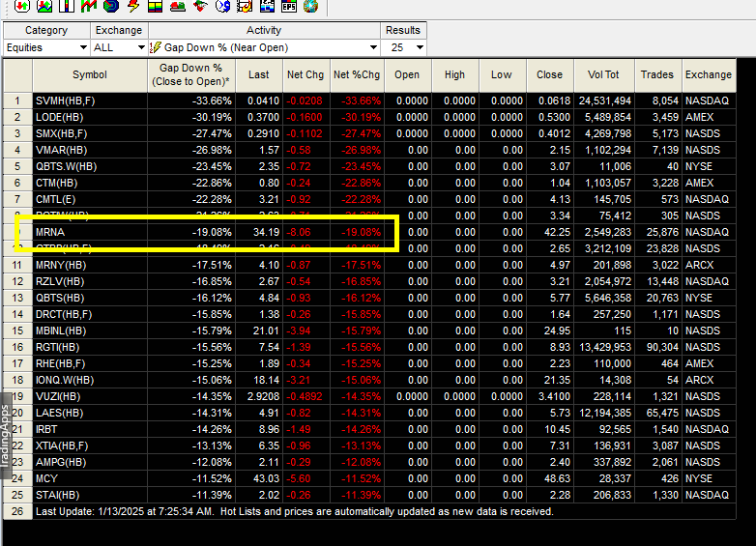Open the octagonal radar toolbar icon
756x546 pixels.
click(111, 6)
